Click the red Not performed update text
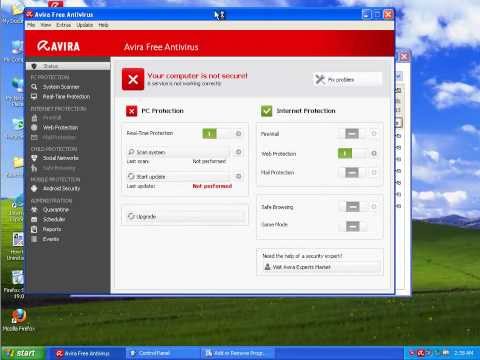 point(212,186)
